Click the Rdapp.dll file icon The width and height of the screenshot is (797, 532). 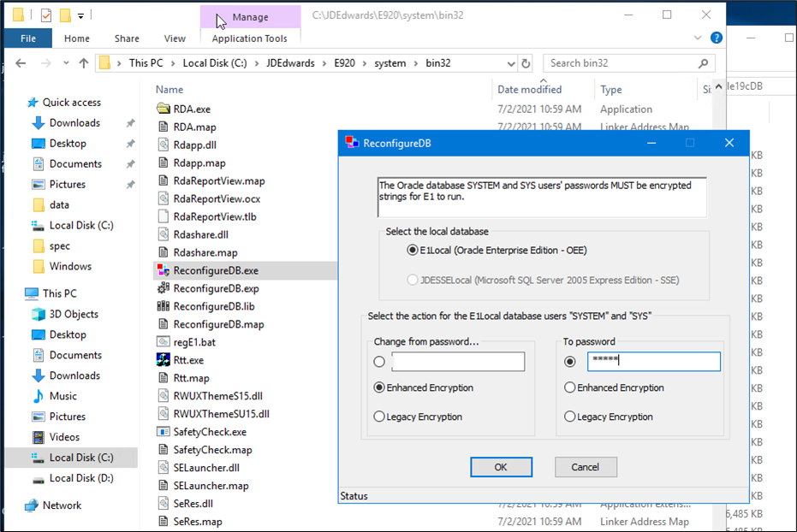point(164,145)
